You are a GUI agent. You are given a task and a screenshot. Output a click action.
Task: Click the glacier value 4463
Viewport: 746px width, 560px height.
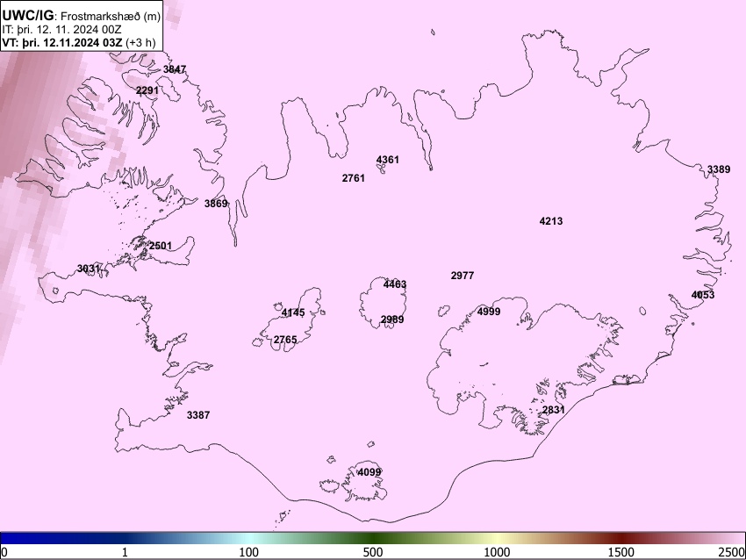[x=395, y=284]
